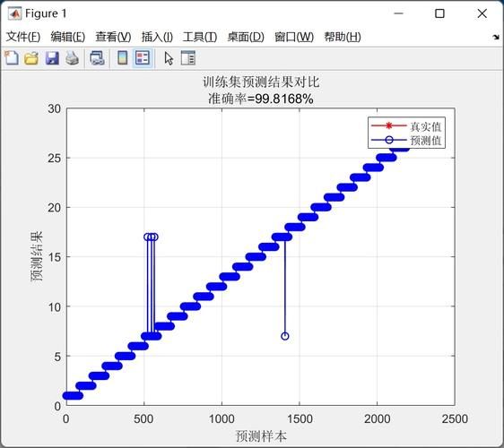Open the 查看(V) menu
The image size is (504, 448).
click(x=113, y=37)
